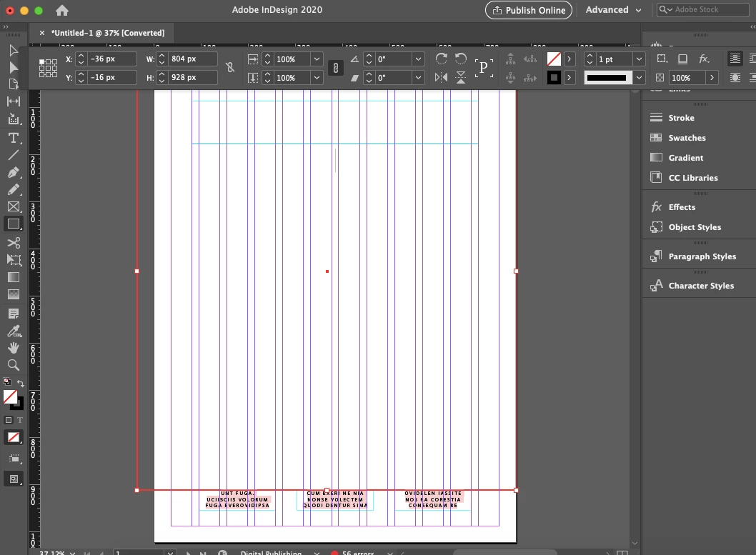
Task: Select the Pen tool
Action: pyautogui.click(x=14, y=172)
